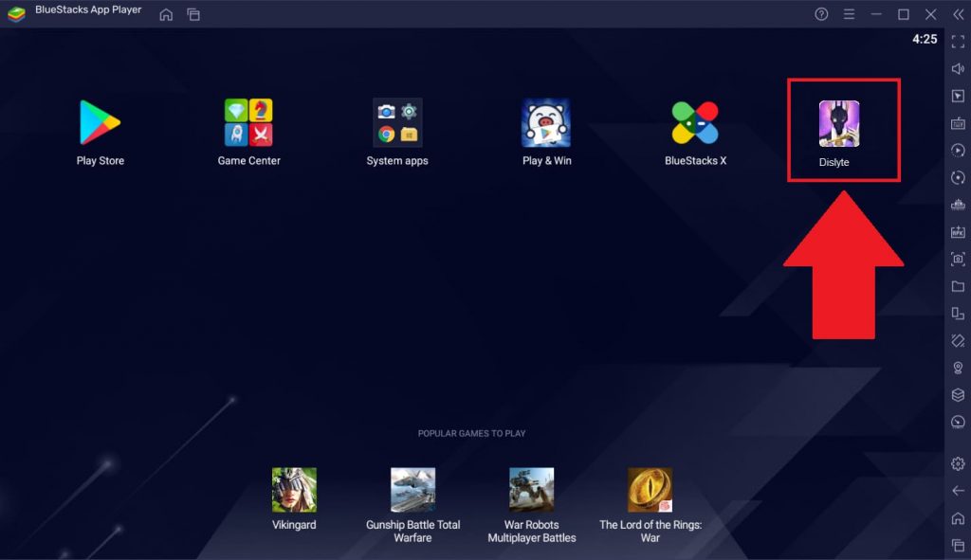Click the shake device icon
Viewport: 971px width, 560px height.
pos(958,340)
